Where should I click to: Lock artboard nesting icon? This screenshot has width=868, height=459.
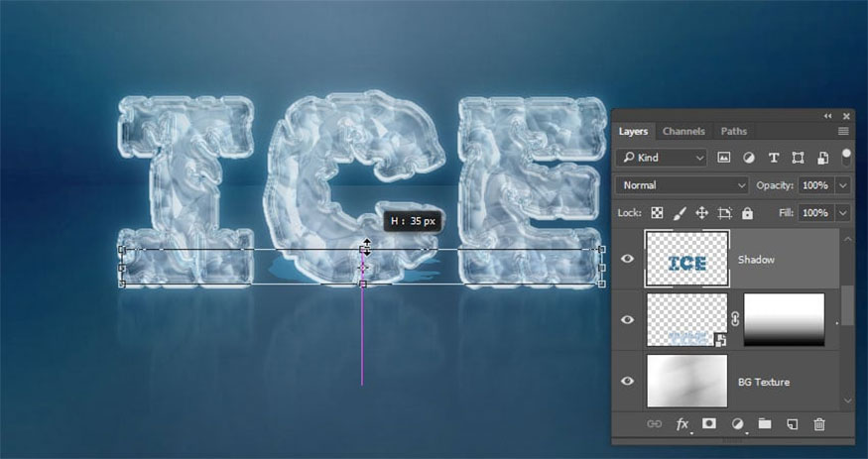pyautogui.click(x=724, y=213)
